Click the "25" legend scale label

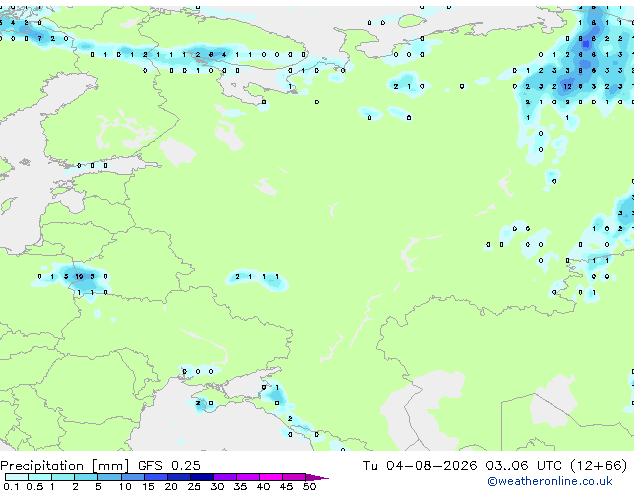tap(194, 486)
